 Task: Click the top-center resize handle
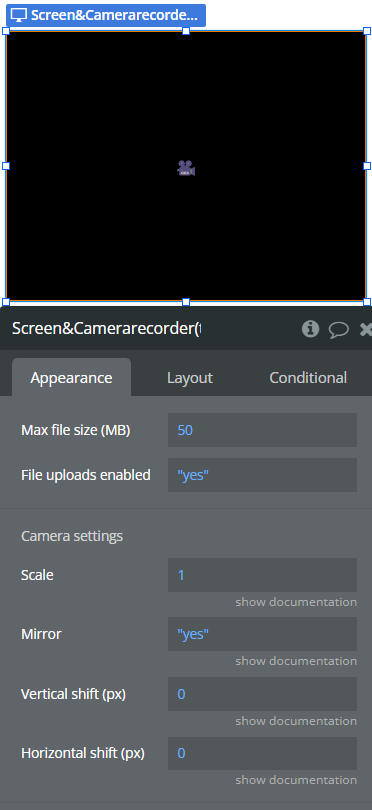pos(186,31)
